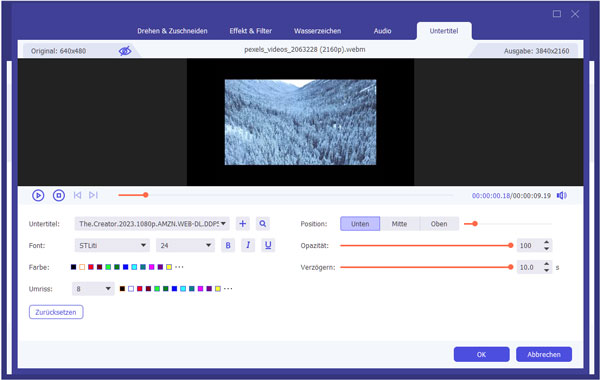
Task: Decrease Opazität value with down arrow
Action: [x=546, y=249]
